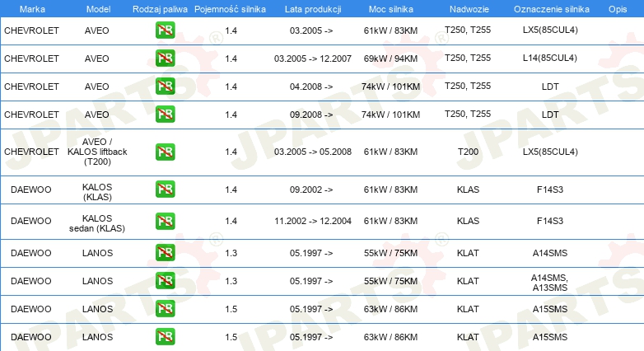Click the Oznaczenie silnika column header

point(551,9)
